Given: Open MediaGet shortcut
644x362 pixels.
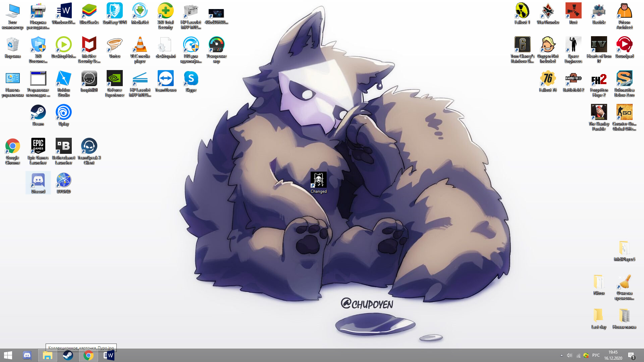Looking at the screenshot, I should 140,13.
